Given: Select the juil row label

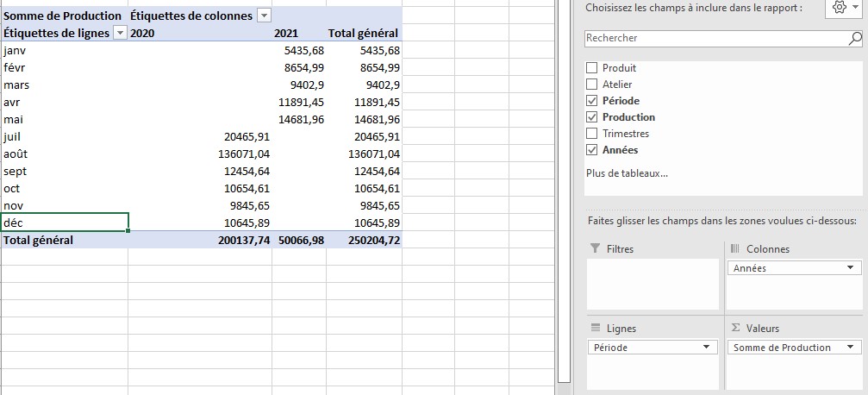Looking at the screenshot, I should point(64,136).
